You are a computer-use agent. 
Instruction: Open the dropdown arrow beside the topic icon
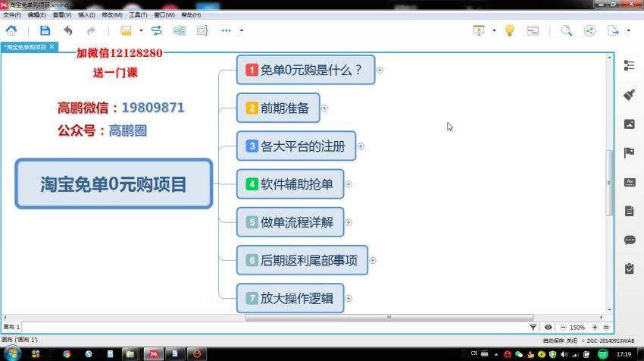(x=141, y=30)
